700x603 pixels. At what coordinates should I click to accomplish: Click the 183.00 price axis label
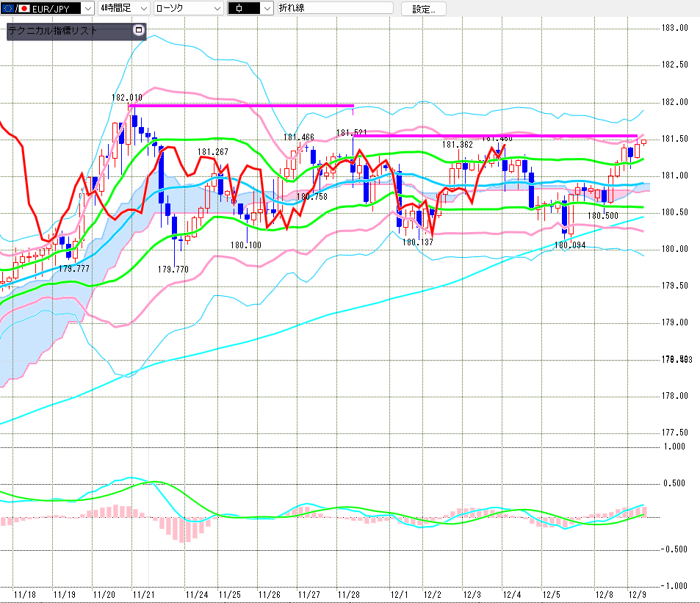674,28
